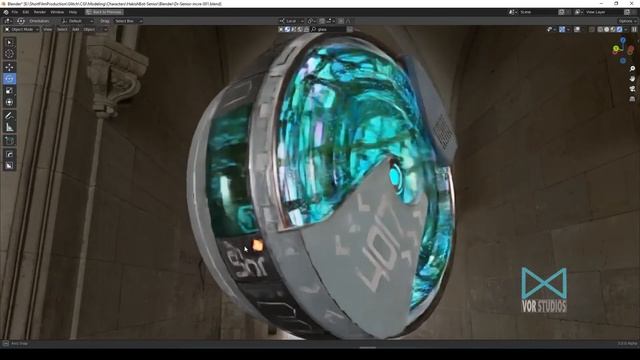Switch to solid shading mode
Image resolution: width=640 pixels, height=360 pixels.
pyautogui.click(x=607, y=29)
